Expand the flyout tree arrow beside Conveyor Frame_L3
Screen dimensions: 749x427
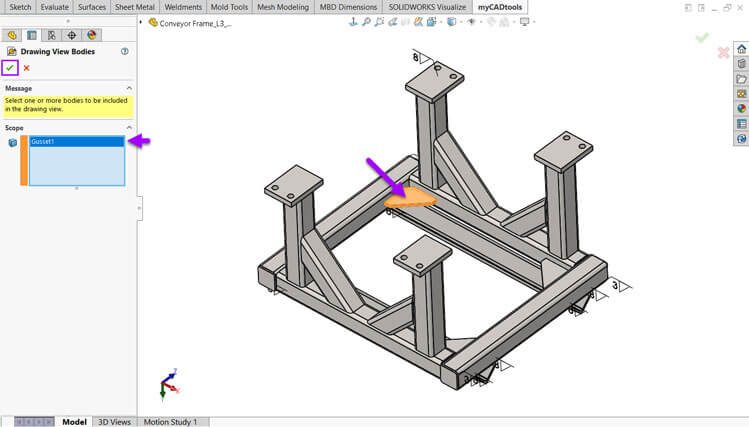[x=141, y=22]
